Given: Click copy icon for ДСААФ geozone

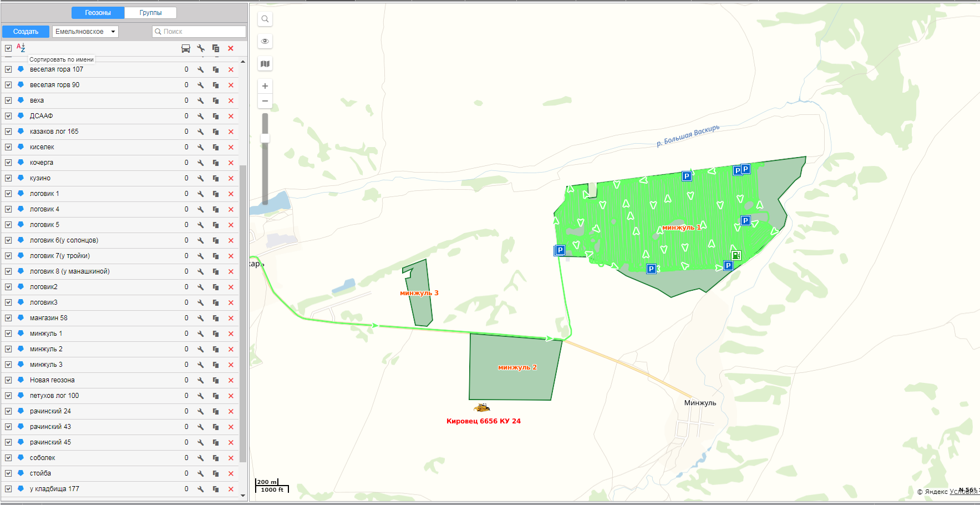Looking at the screenshot, I should point(216,116).
